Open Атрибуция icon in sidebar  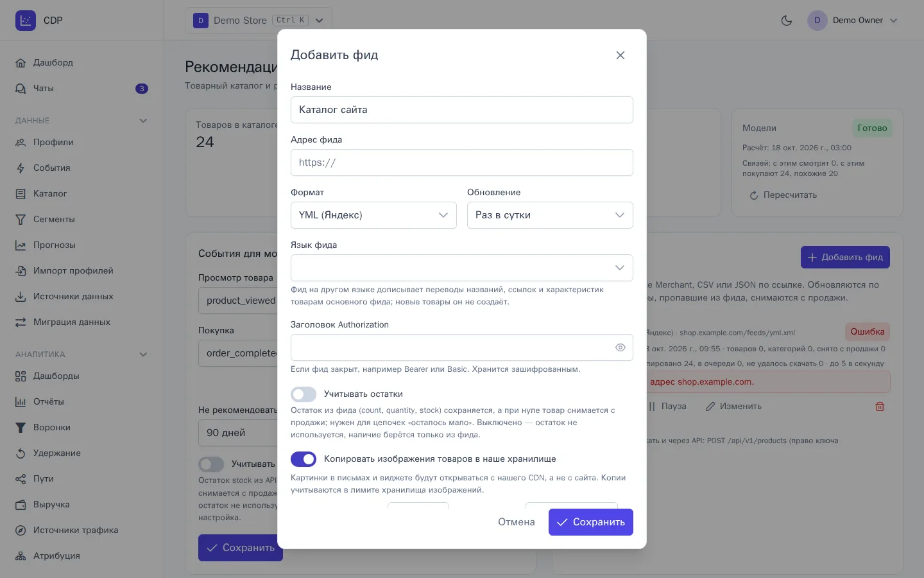click(x=21, y=556)
